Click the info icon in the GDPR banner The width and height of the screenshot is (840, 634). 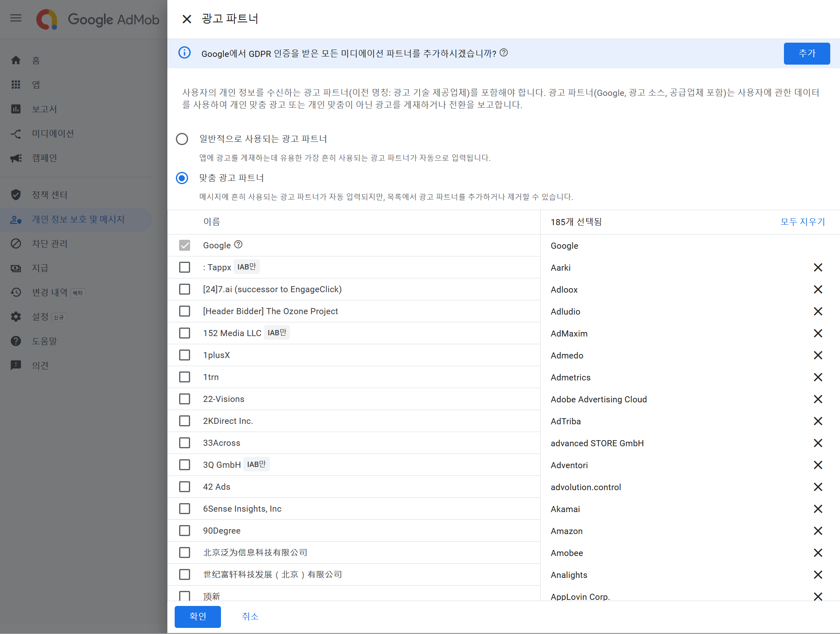coord(185,53)
